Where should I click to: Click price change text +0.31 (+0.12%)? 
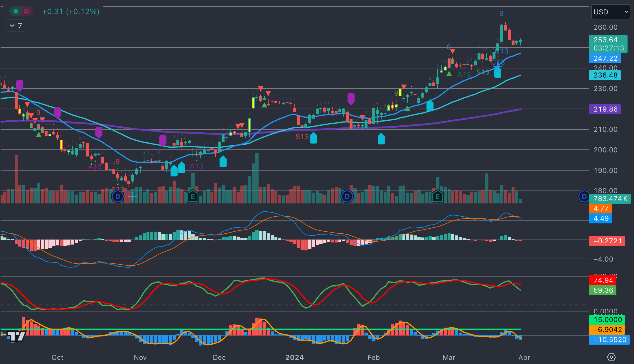(x=71, y=11)
